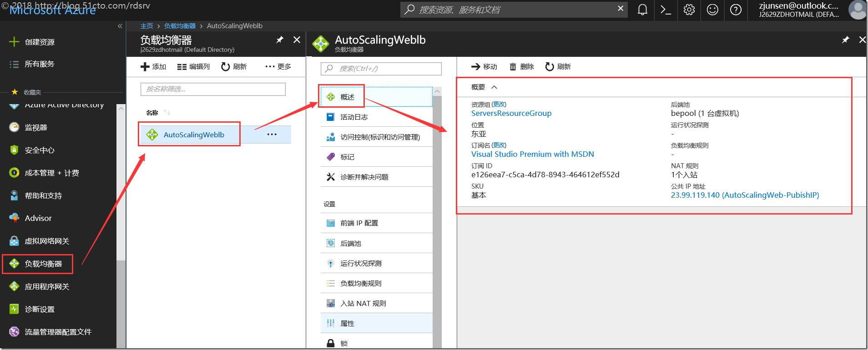Open 更多 options menu
Viewport: 868px width, 350px height.
pyautogui.click(x=278, y=67)
